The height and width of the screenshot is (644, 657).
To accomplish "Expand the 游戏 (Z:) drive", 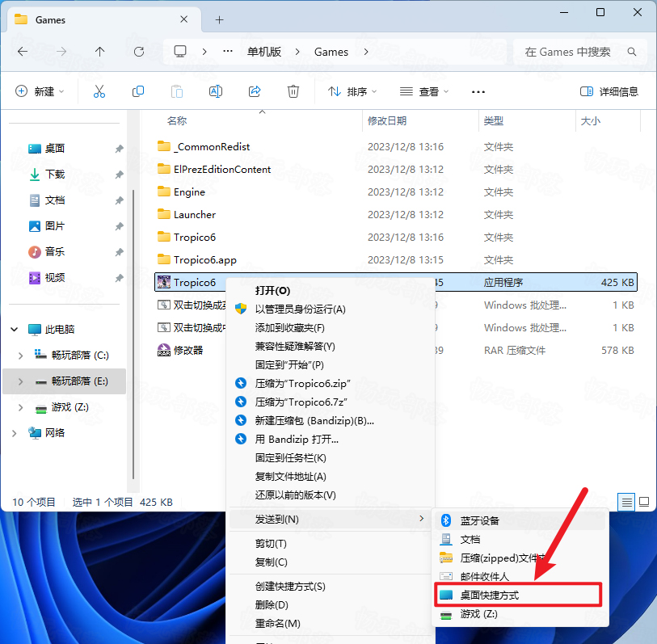I will click(x=20, y=407).
